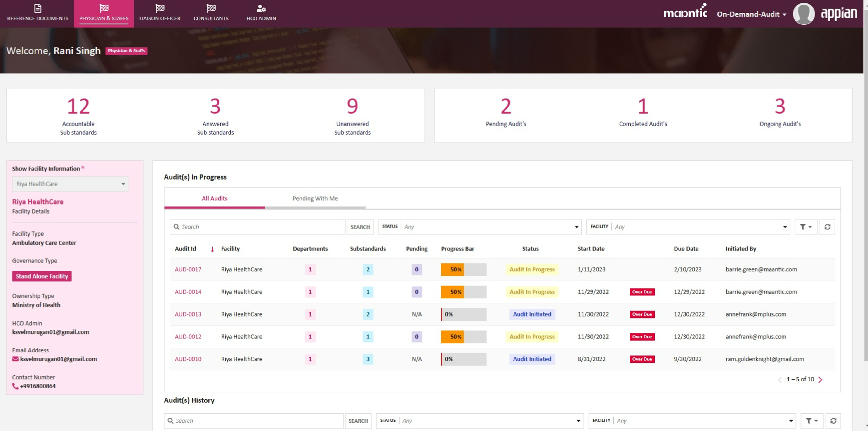Click the user profile avatar

coord(804,14)
